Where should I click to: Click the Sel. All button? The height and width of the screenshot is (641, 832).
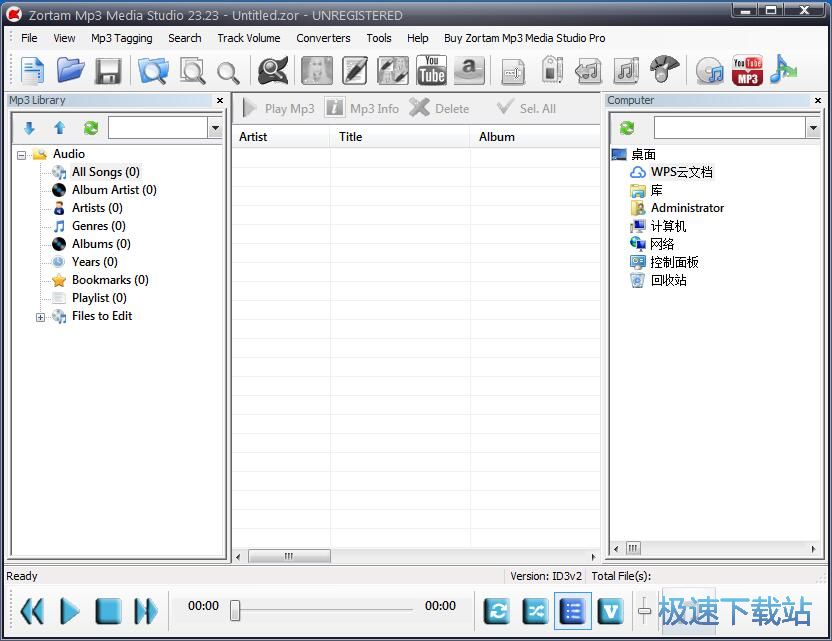(x=526, y=108)
